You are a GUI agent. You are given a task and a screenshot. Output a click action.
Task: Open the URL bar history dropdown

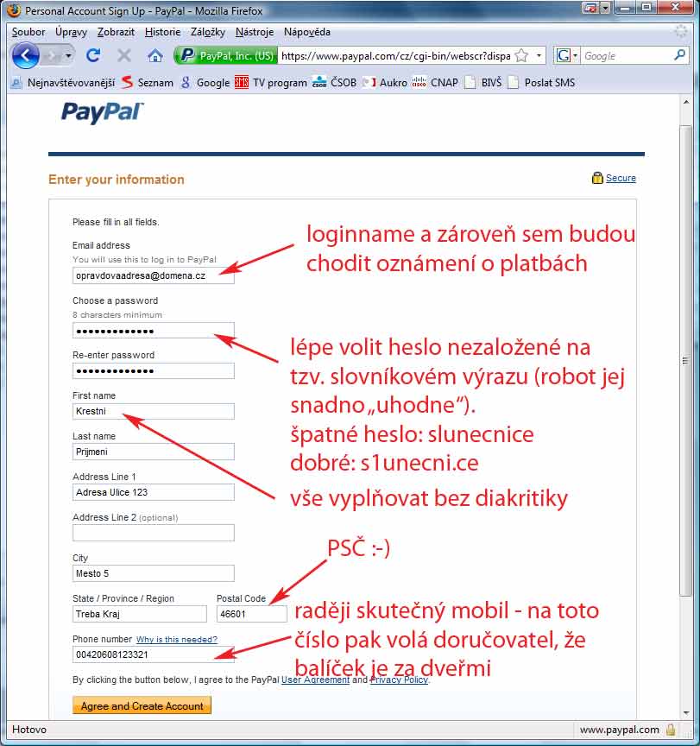pyautogui.click(x=539, y=55)
